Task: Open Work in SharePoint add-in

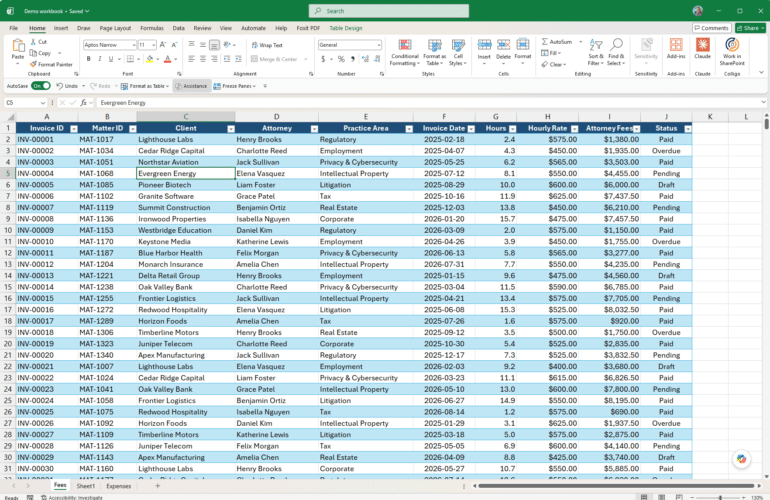Action: click(x=732, y=52)
